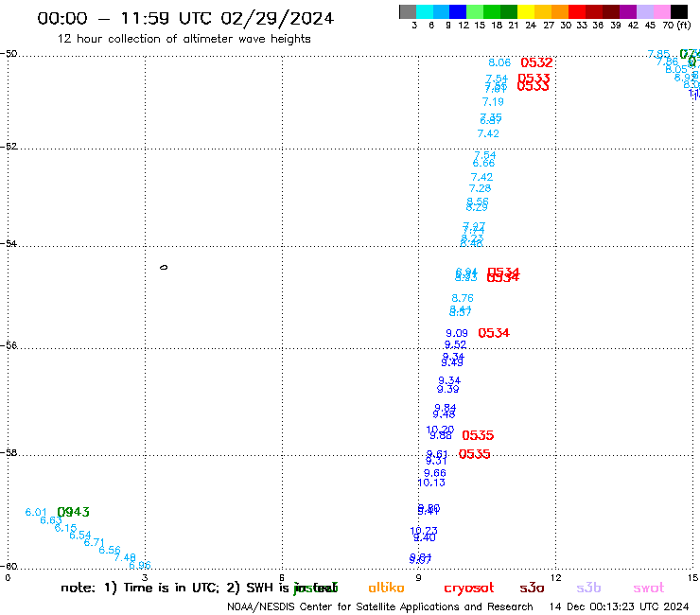700x615 pixels.
Task: Click the 's3b' satellite legend label
Action: [588, 588]
